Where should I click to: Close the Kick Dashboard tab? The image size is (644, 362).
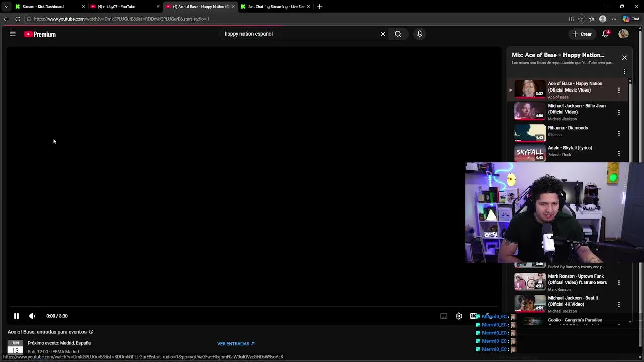(x=83, y=7)
